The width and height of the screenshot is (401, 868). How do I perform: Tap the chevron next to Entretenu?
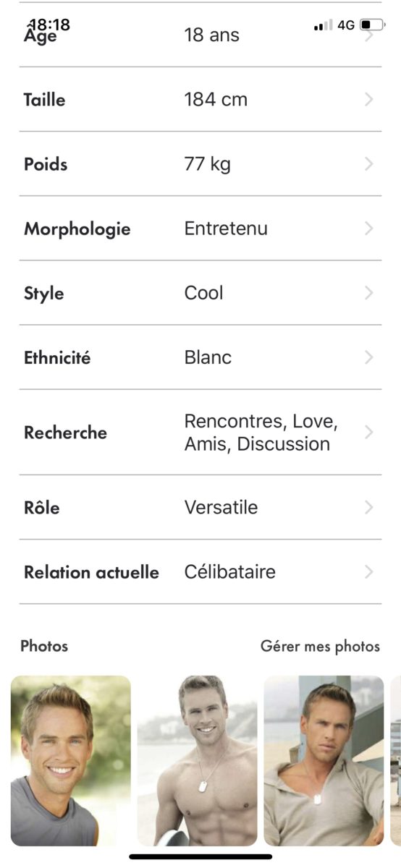coord(368,229)
